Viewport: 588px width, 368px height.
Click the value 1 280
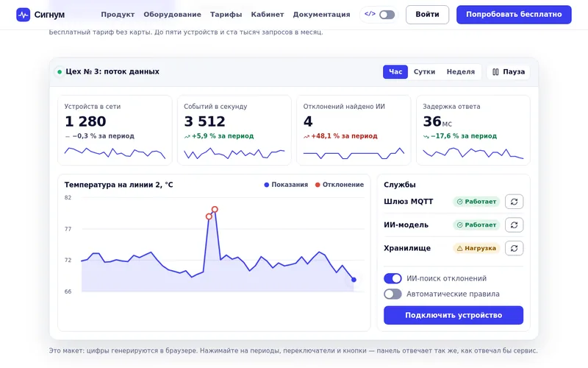click(x=85, y=121)
